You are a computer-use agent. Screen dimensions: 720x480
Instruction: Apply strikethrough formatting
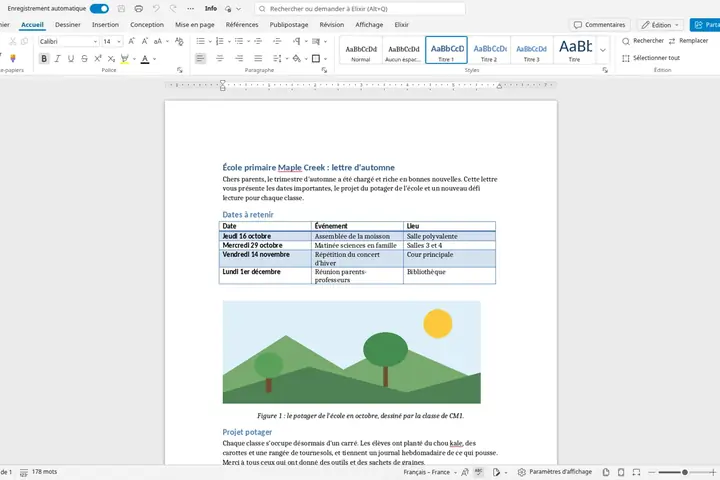84,59
